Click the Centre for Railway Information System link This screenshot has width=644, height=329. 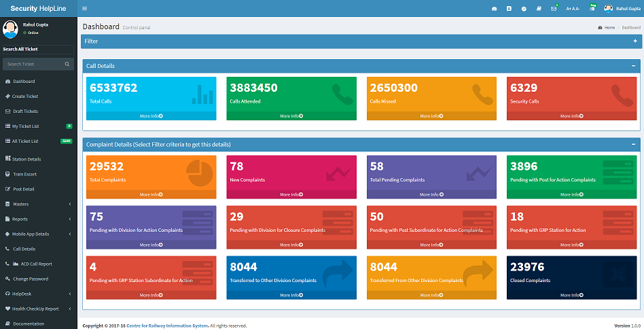(167, 326)
